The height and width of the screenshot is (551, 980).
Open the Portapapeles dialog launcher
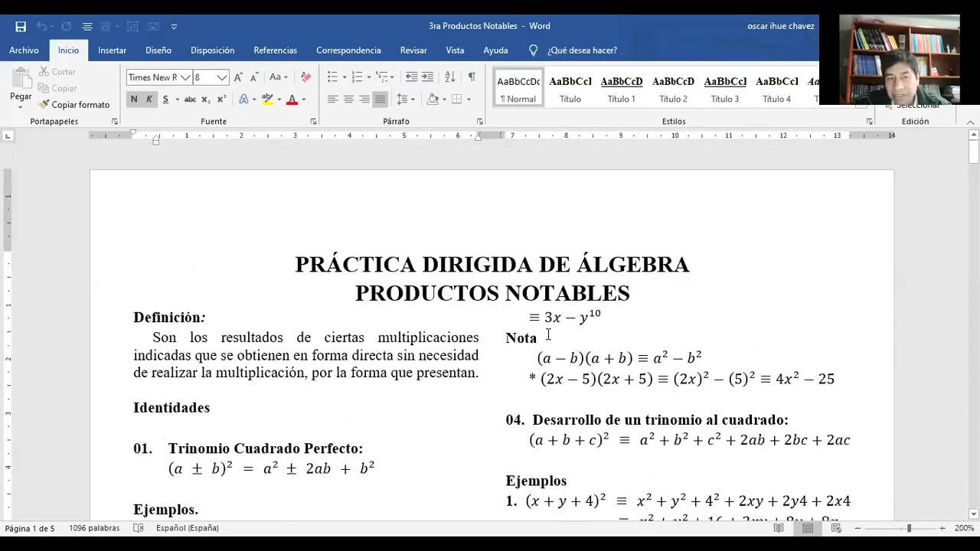115,122
